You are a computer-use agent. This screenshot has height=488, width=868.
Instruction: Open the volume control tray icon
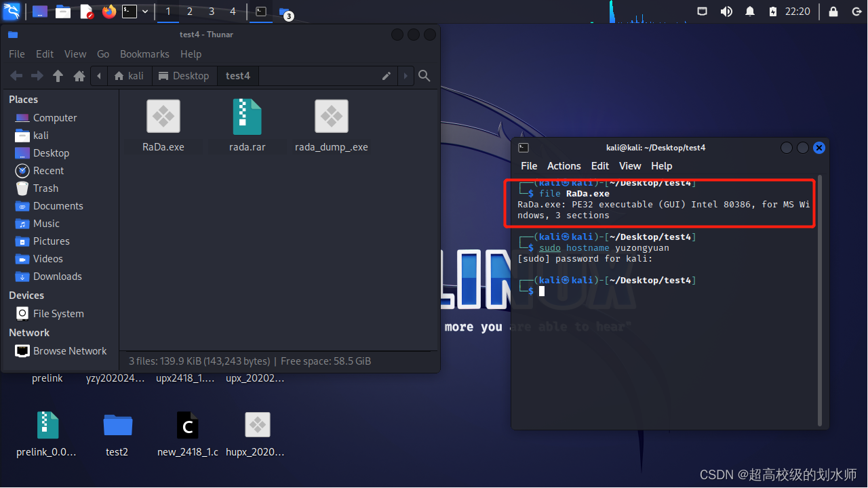click(x=726, y=12)
